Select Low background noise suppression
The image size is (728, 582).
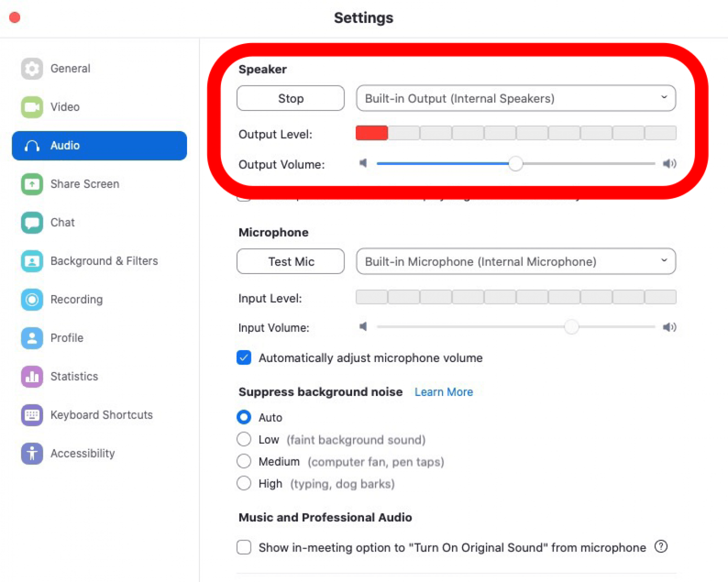[x=244, y=439]
